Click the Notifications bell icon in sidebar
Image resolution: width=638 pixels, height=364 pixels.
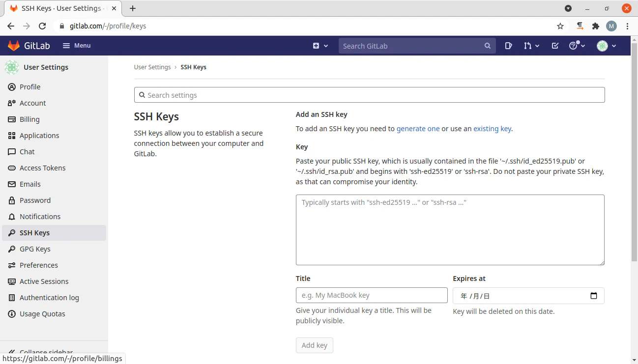pyautogui.click(x=11, y=216)
